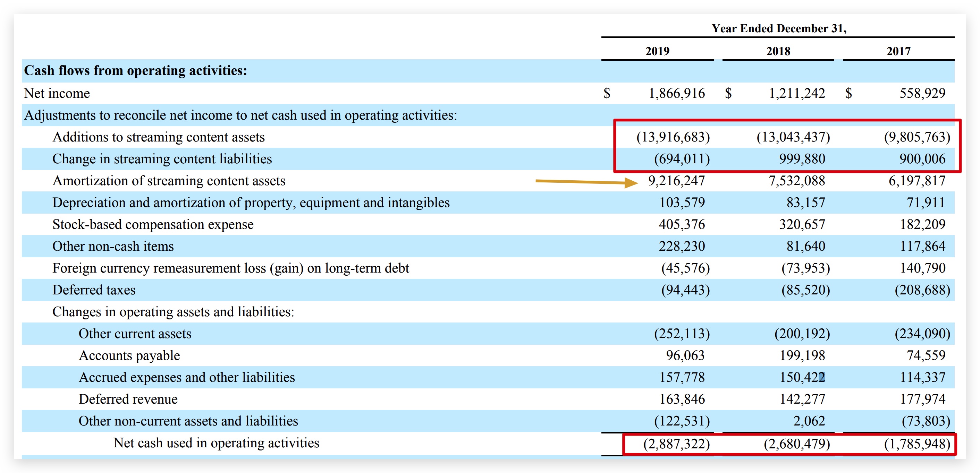Click the Net cash used in operating activities label
This screenshot has height=473, width=980.
tap(216, 443)
